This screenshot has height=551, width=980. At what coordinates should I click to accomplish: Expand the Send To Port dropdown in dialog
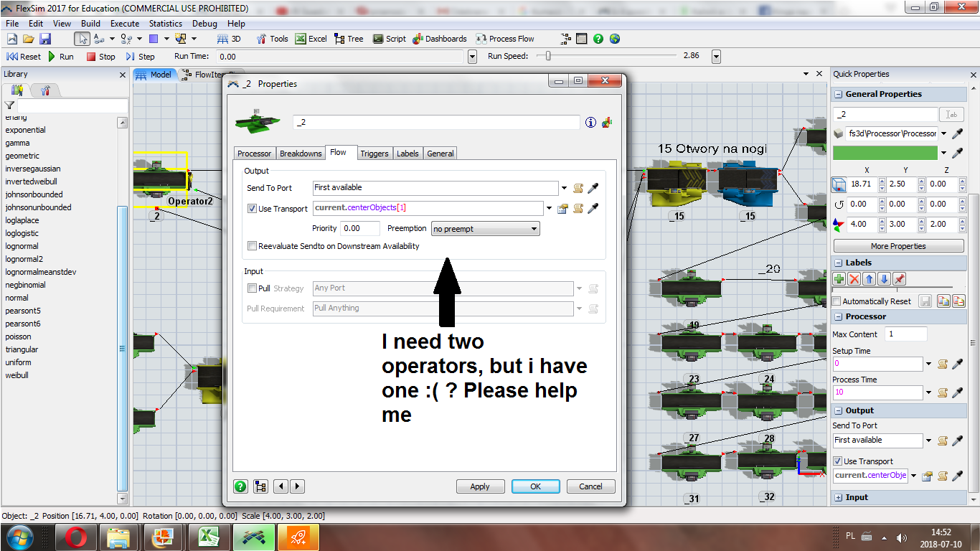[x=565, y=189]
